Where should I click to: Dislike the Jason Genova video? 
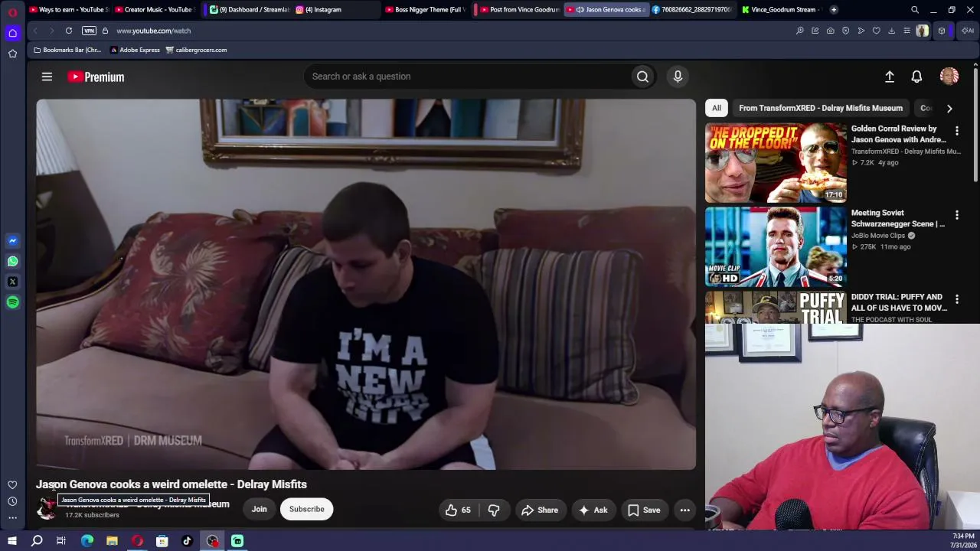494,510
